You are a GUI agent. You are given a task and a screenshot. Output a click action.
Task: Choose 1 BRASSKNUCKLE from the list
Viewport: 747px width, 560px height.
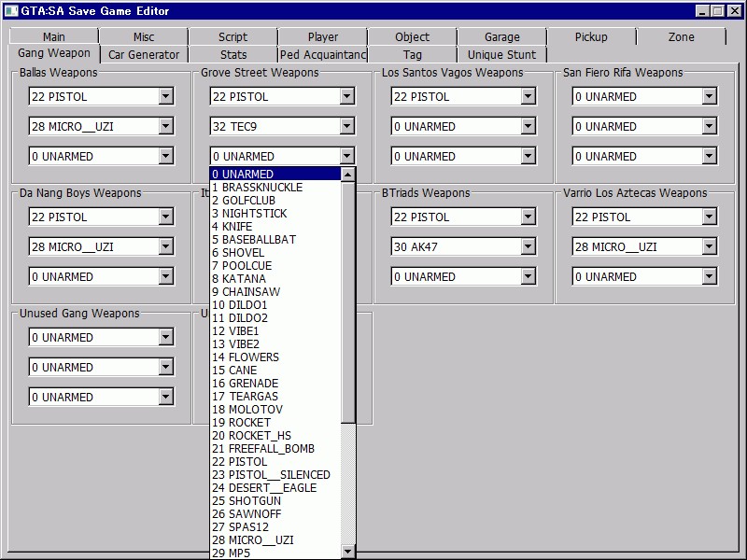(275, 188)
